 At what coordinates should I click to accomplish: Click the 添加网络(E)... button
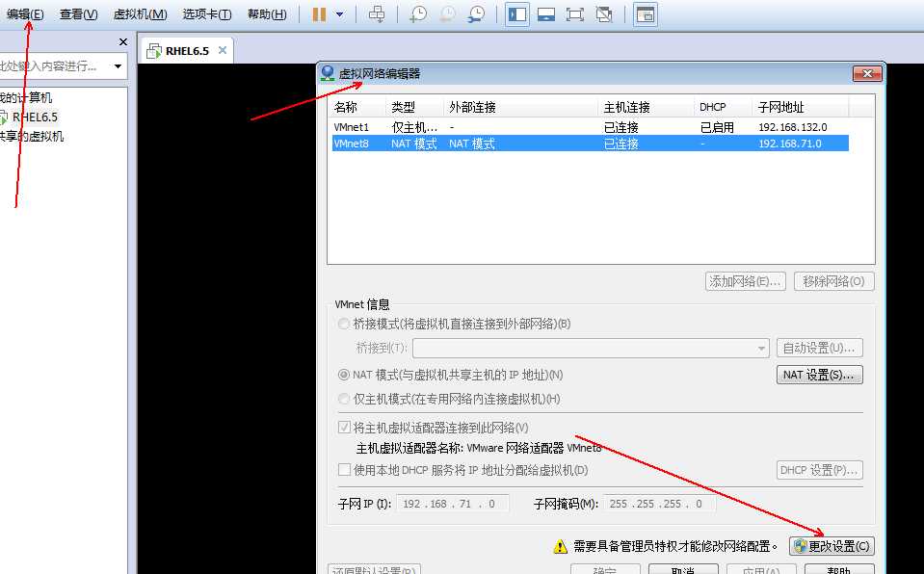coord(746,281)
